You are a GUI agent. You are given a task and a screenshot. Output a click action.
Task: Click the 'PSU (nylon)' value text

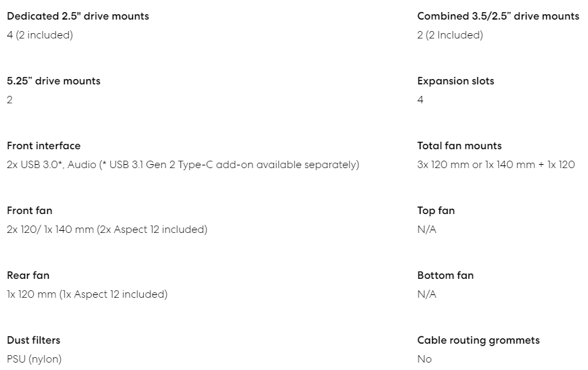point(34,359)
